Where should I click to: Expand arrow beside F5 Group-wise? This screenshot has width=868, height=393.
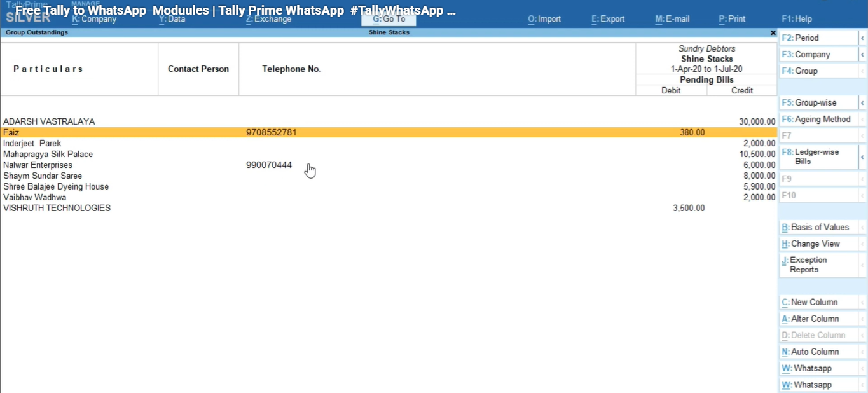tap(862, 103)
